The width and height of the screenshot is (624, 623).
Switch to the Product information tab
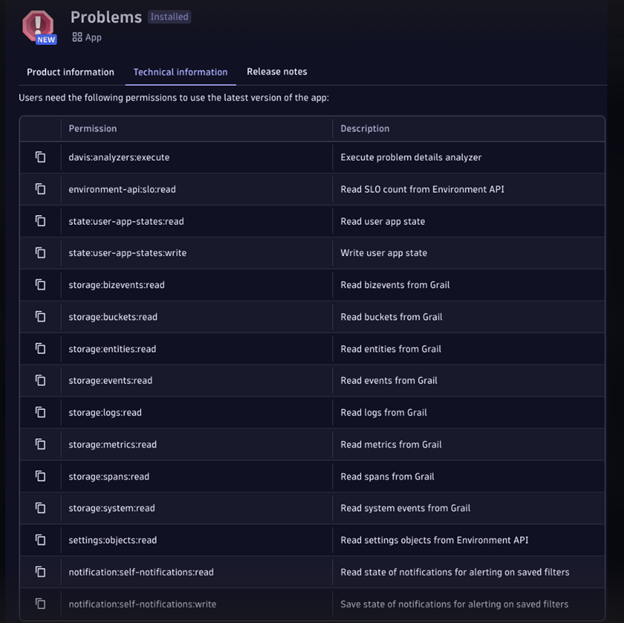coord(70,72)
